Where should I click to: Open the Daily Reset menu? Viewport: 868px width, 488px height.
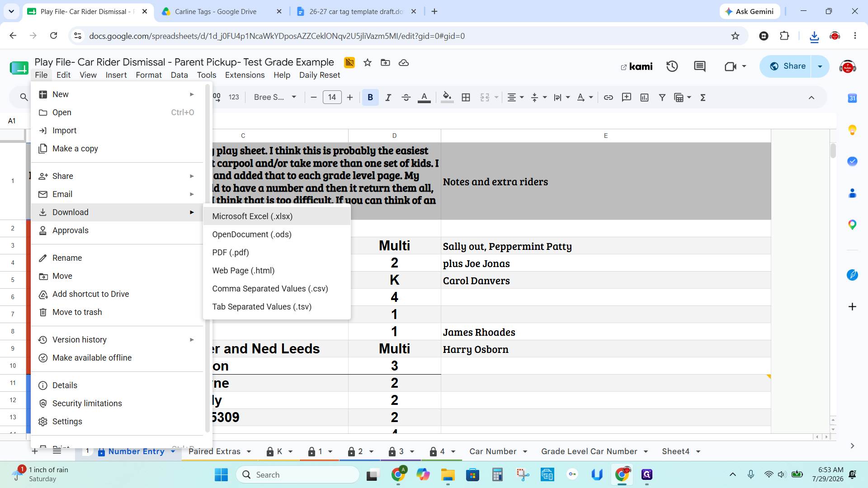[319, 75]
